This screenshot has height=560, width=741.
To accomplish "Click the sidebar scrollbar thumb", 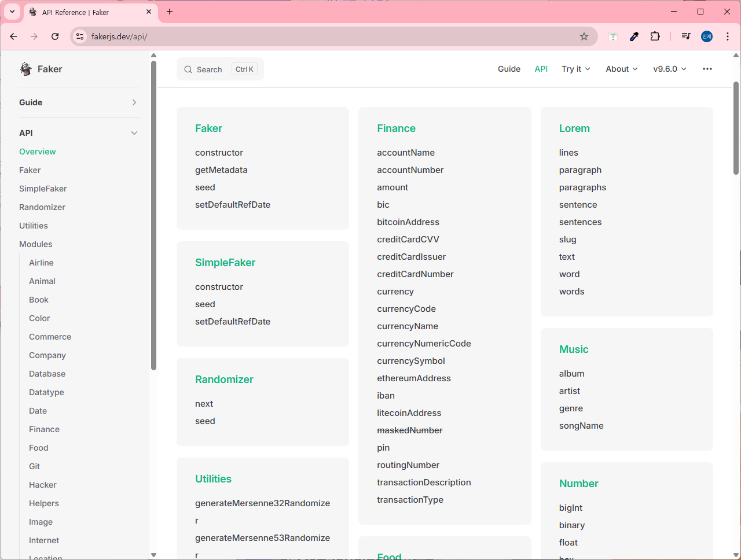I will (153, 214).
